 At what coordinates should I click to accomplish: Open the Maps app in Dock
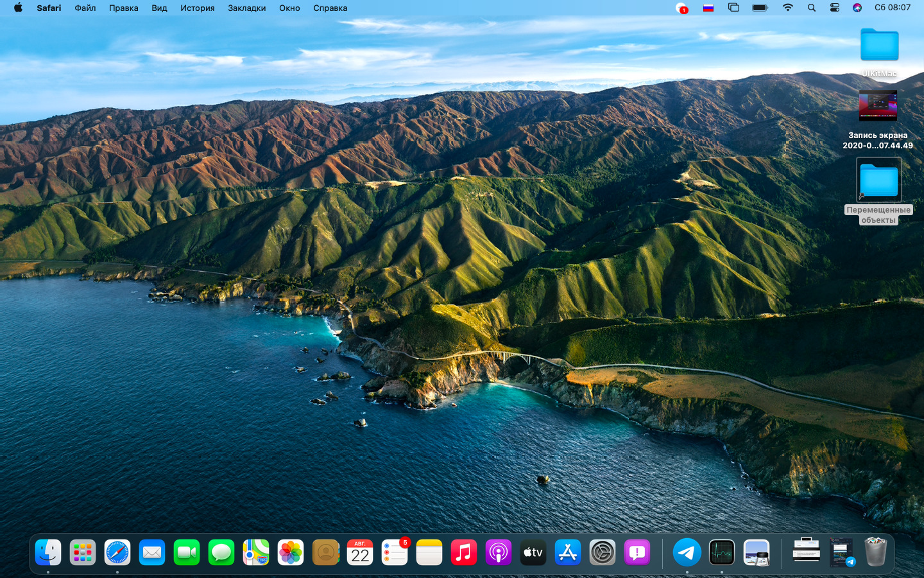pyautogui.click(x=256, y=552)
